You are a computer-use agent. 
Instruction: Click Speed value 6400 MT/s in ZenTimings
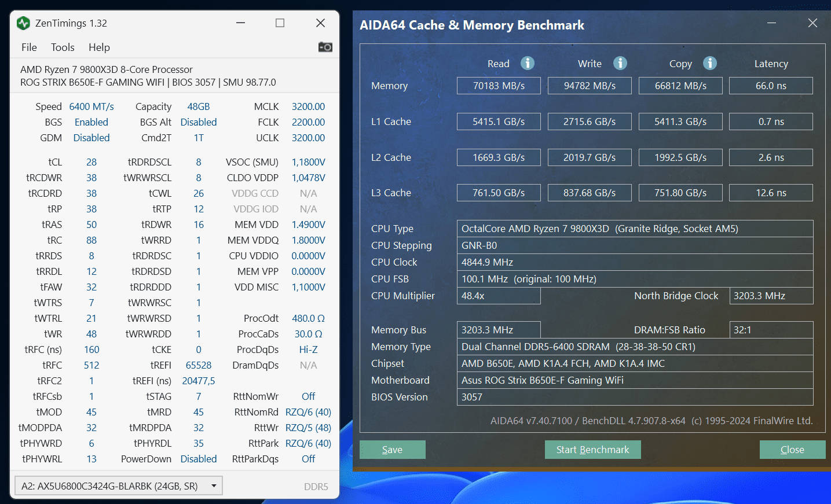tap(91, 106)
